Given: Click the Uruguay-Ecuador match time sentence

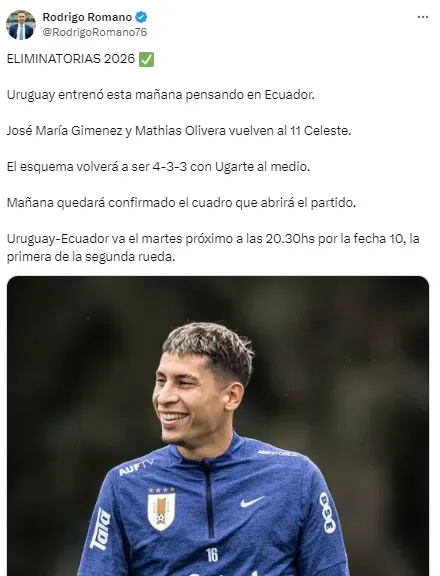Looking at the screenshot, I should pyautogui.click(x=213, y=248).
